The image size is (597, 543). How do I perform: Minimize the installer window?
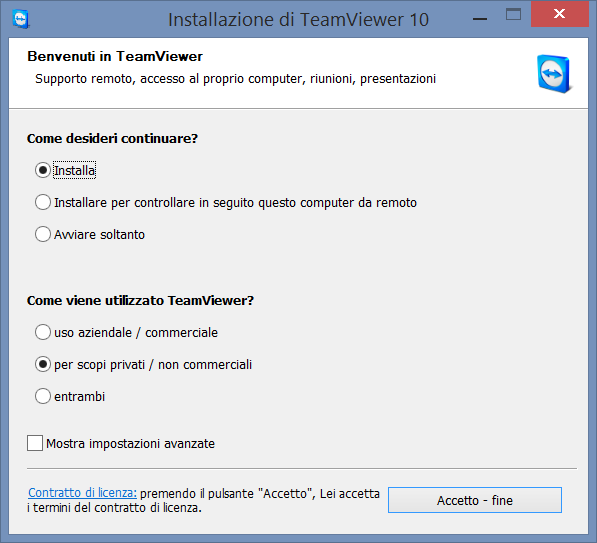(480, 19)
